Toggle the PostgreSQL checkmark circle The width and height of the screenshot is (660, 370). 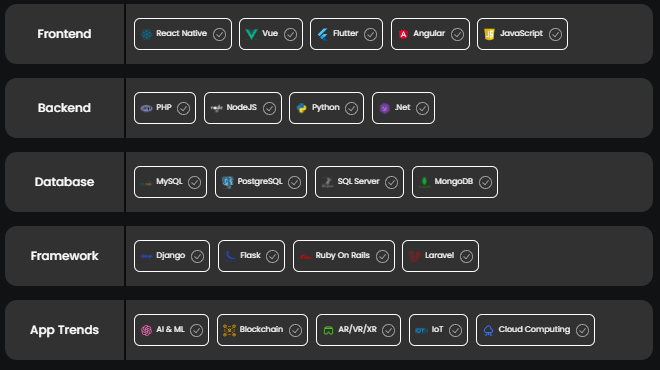pyautogui.click(x=295, y=183)
